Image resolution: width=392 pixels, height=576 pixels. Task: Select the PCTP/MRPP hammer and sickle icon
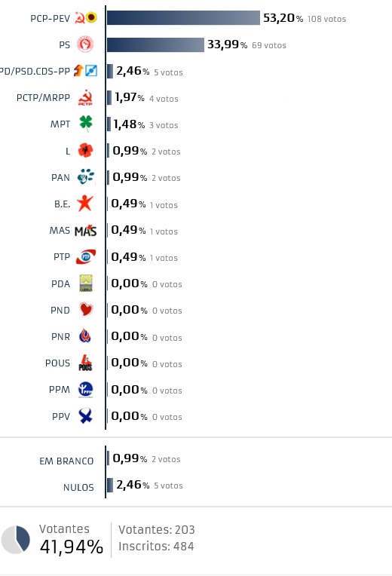click(85, 97)
